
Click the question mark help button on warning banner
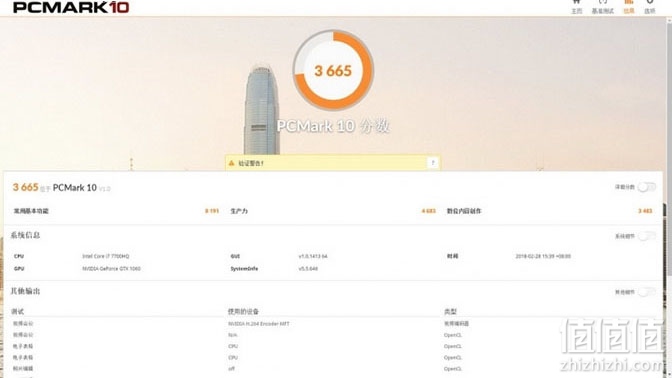[433, 163]
